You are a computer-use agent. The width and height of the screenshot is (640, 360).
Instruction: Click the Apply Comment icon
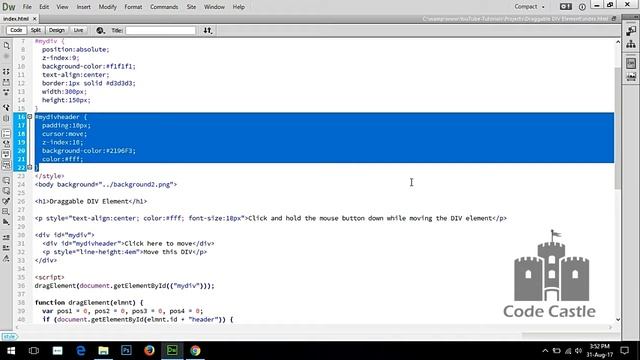(6, 180)
